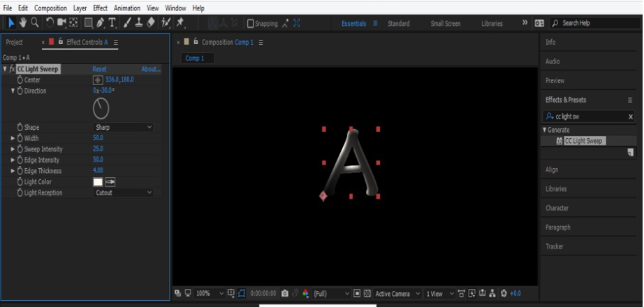The image size is (644, 307).
Task: Select the Selection arrow tool
Action: (x=11, y=23)
